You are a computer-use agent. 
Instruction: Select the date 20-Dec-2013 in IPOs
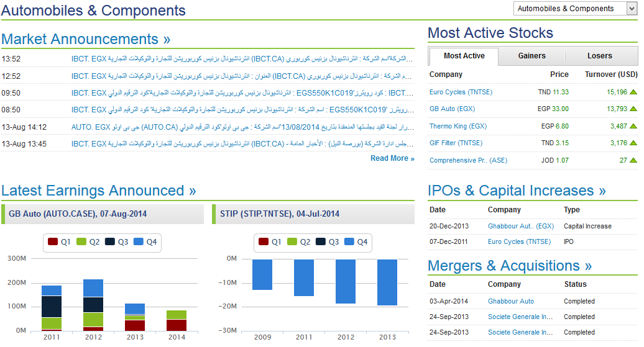[449, 226]
